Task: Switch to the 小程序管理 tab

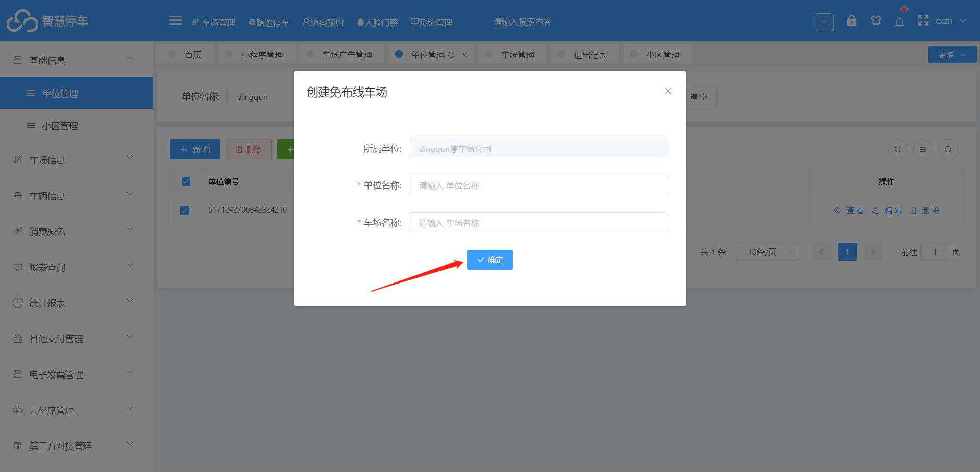Action: [257, 55]
